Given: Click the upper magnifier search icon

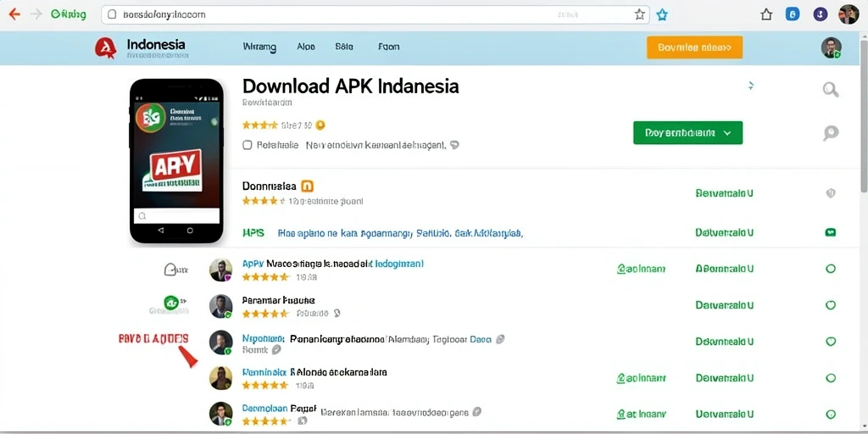Looking at the screenshot, I should [x=831, y=89].
